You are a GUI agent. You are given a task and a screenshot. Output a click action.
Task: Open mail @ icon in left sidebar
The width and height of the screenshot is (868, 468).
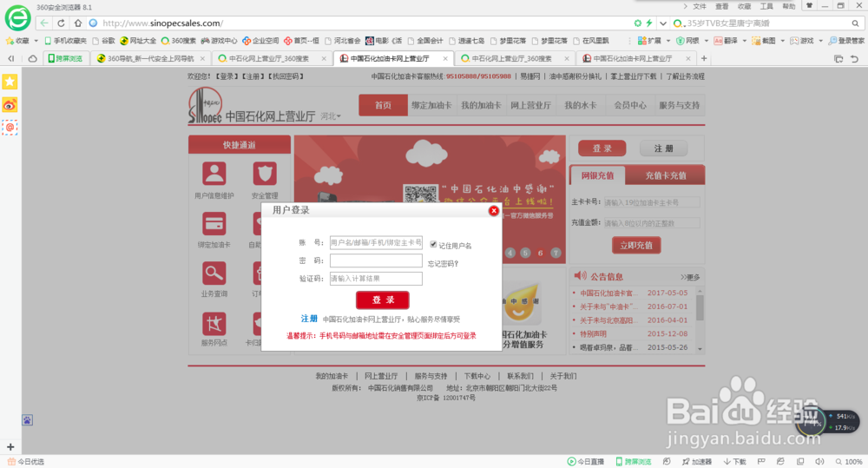coord(10,128)
